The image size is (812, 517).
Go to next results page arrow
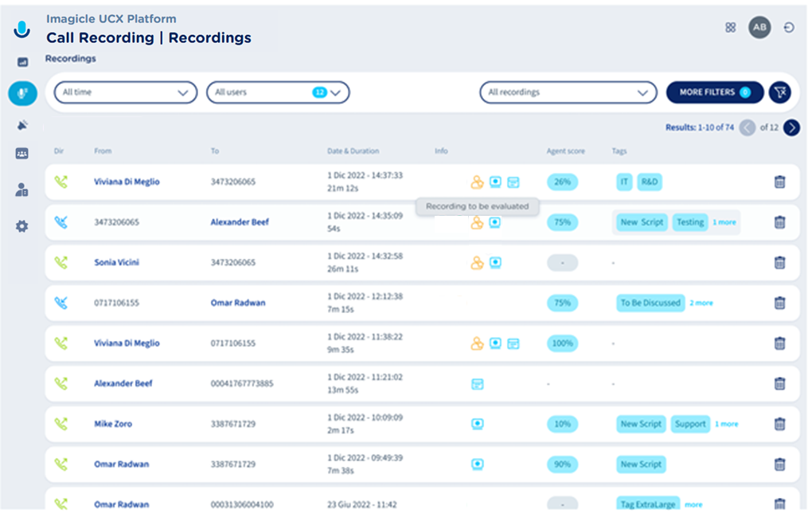click(x=791, y=127)
